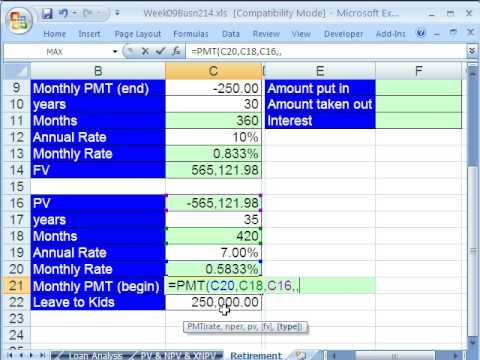Screen dimensions: 480x360
Task: Click the rate argument in PMT tooltip
Action: tap(214, 327)
